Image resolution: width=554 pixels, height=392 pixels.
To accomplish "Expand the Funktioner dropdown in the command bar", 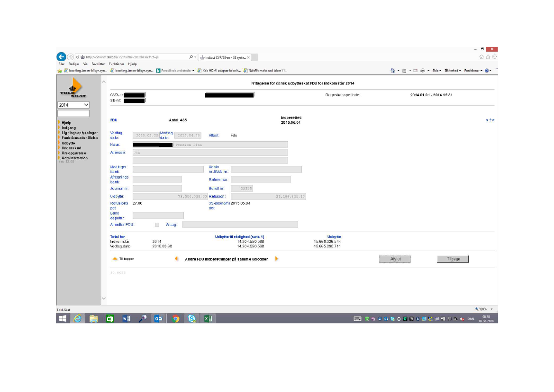I will click(x=473, y=71).
